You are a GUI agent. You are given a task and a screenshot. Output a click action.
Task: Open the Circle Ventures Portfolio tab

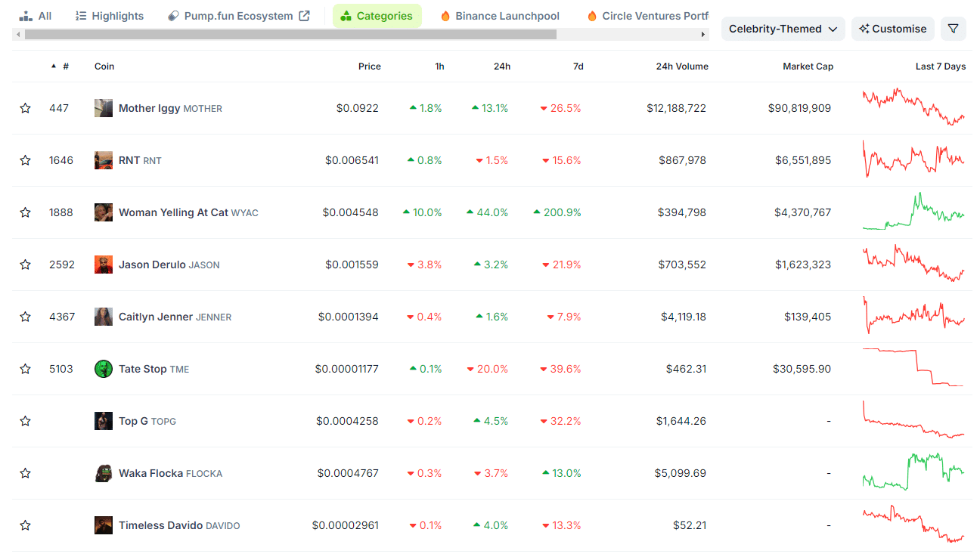(x=648, y=16)
